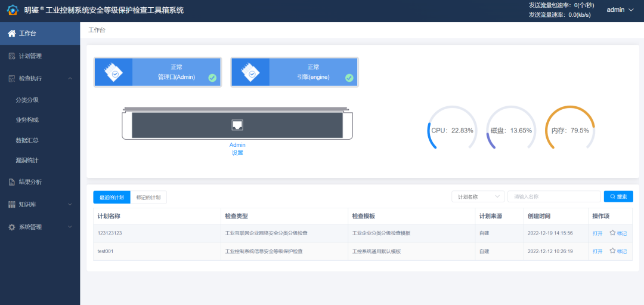Click the green check on 引擎(engine) card
Viewport: 644px width, 305px height.
coord(349,78)
